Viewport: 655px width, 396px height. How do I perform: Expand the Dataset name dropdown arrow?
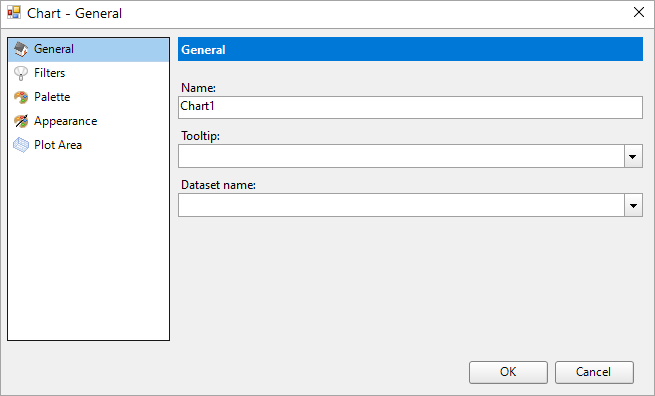pyautogui.click(x=633, y=205)
